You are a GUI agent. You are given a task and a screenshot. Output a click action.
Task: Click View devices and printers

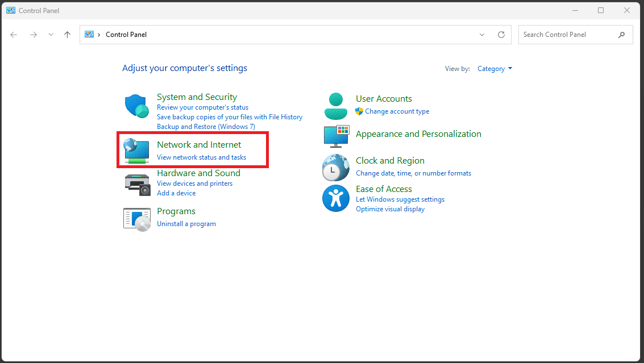[x=195, y=184]
